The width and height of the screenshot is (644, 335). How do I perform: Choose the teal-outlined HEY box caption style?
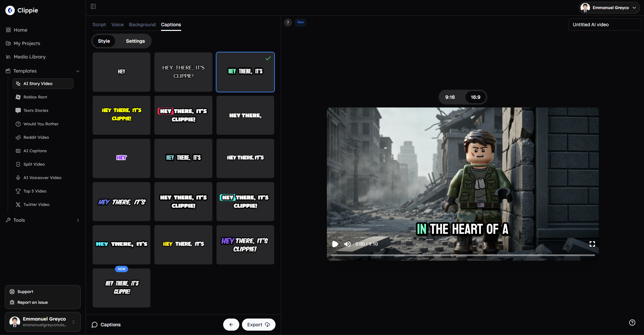245,202
